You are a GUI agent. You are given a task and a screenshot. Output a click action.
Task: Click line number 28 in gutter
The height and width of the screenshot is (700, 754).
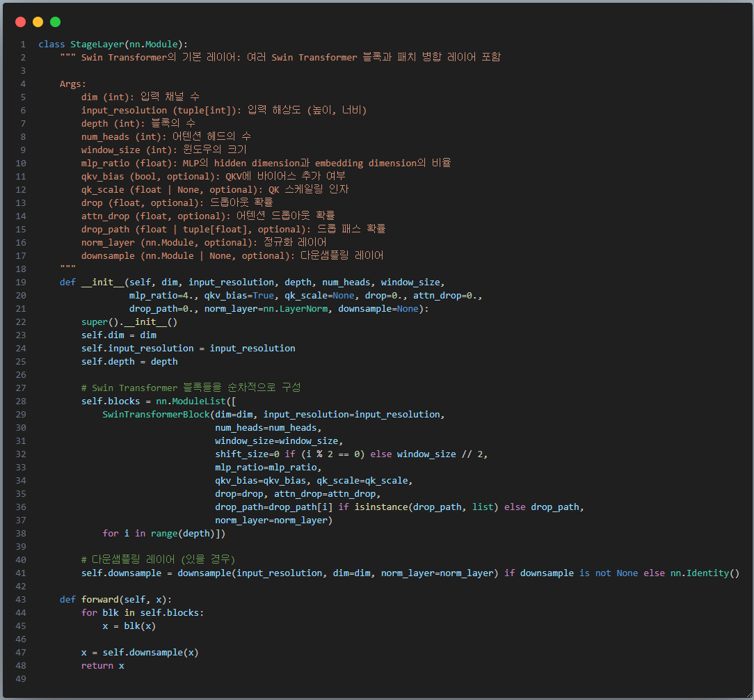(x=21, y=401)
